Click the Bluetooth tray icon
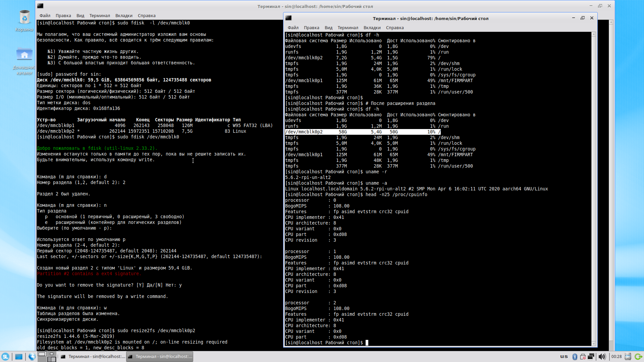Screen dimensions: 644x362 tap(575, 356)
